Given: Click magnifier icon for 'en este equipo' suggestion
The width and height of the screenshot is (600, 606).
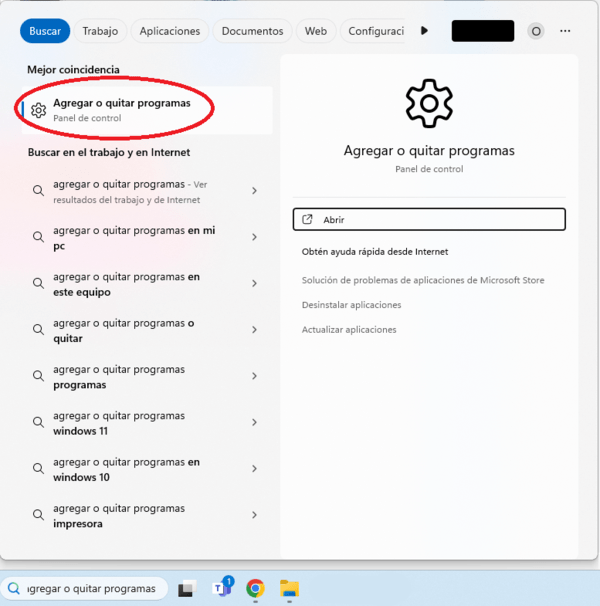Looking at the screenshot, I should 38,283.
